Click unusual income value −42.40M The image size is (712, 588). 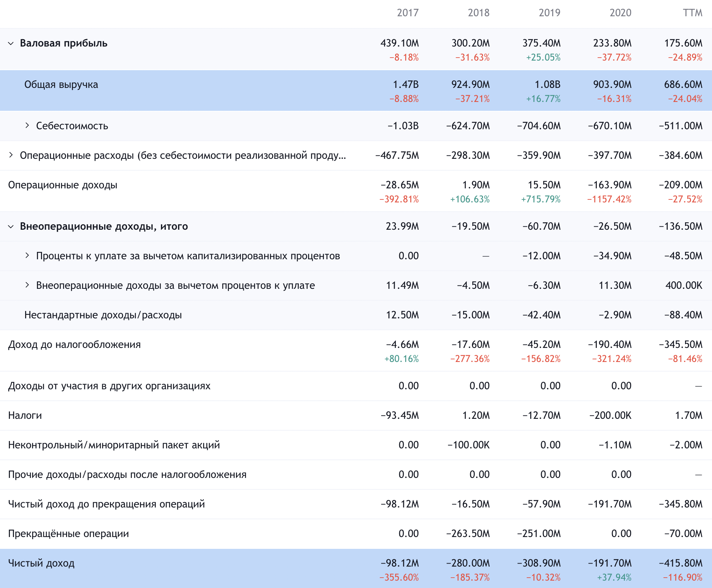pos(541,315)
